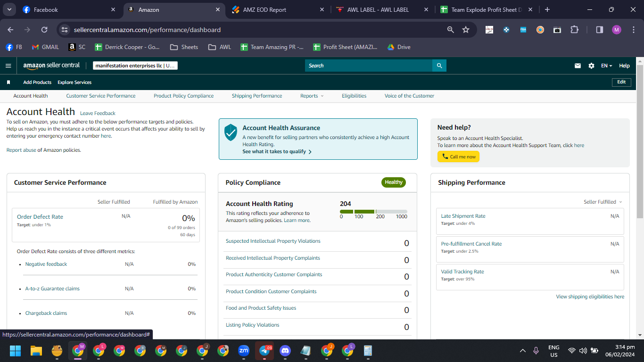Open Telegram from the taskbar
Screen dimensions: 644x362
click(264, 351)
